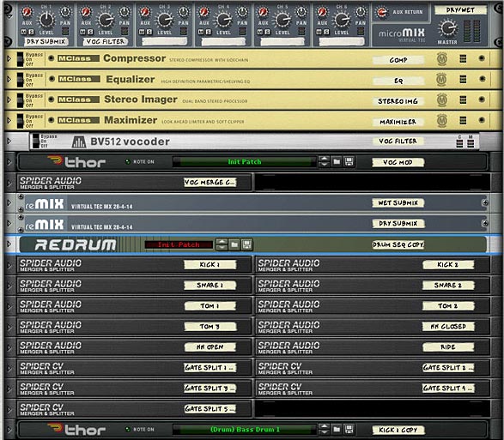Click the level meter icon on Equalizer
The image size is (504, 440).
point(463,79)
